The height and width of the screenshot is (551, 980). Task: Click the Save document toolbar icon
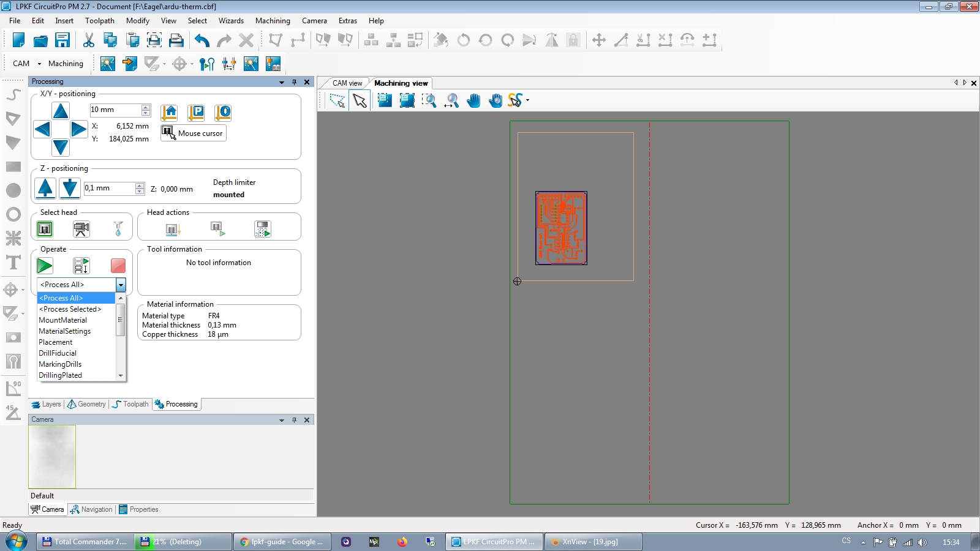click(62, 40)
